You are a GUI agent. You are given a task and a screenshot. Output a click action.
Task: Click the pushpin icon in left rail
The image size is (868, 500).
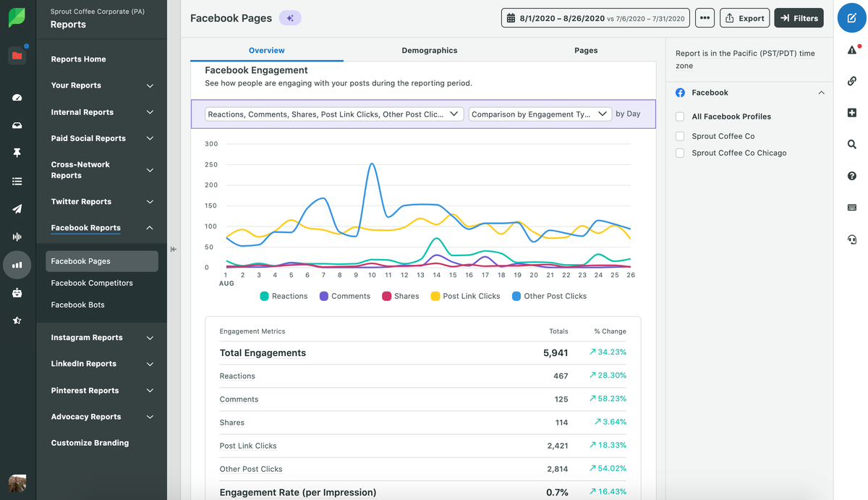[x=17, y=153]
